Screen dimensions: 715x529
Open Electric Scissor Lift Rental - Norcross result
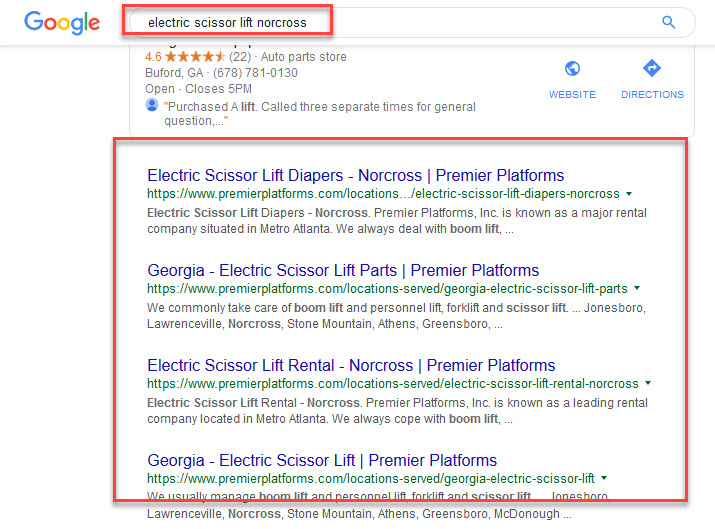tap(351, 365)
